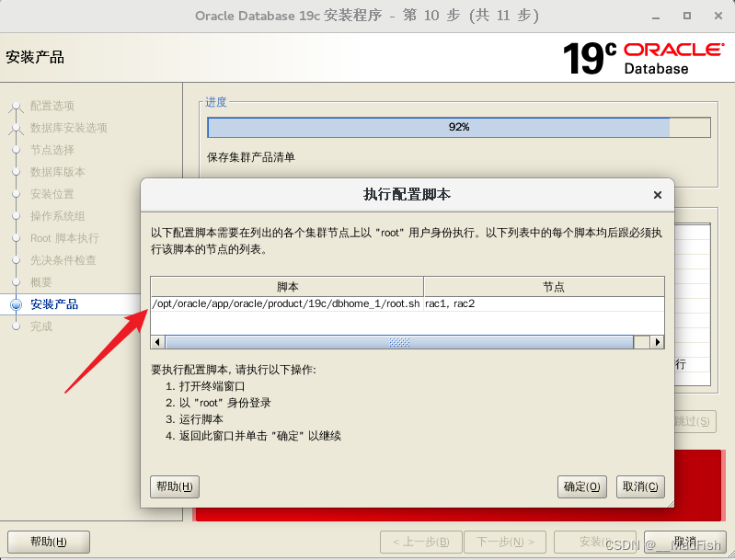Close the Oracle installer window
This screenshot has height=560, width=735.
pos(718,16)
